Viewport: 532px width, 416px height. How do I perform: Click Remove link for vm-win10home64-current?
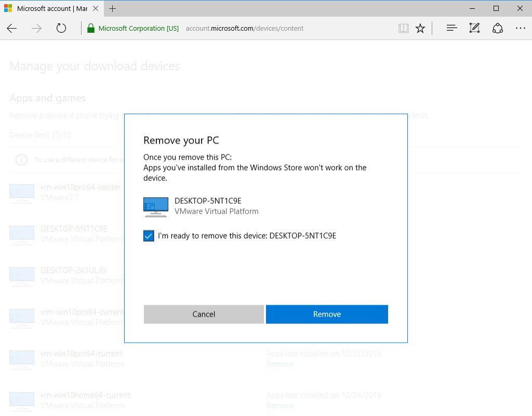pyautogui.click(x=280, y=405)
